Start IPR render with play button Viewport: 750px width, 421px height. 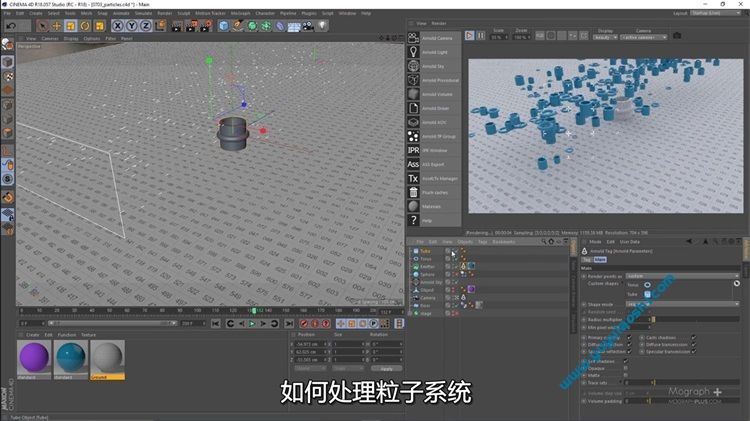point(469,35)
